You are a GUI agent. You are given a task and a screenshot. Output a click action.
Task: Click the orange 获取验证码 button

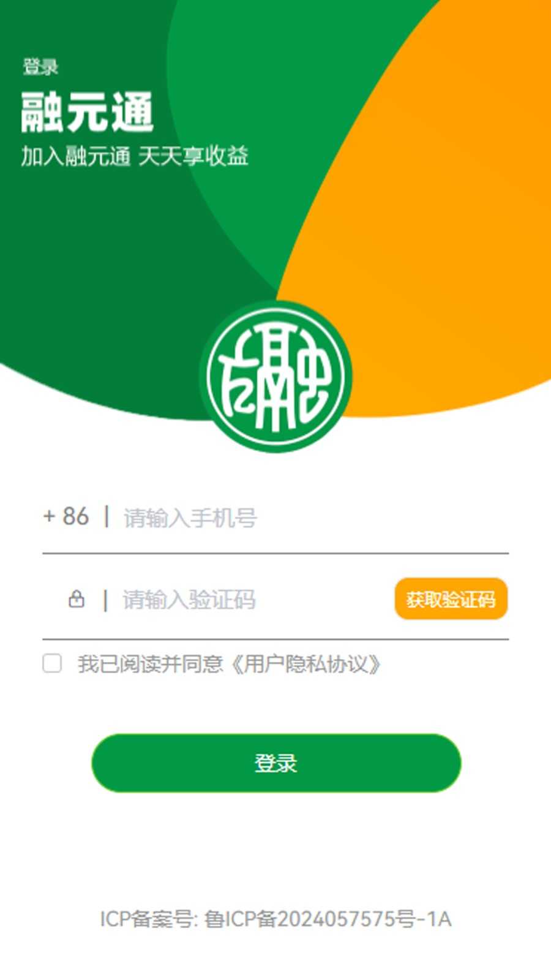coord(451,598)
